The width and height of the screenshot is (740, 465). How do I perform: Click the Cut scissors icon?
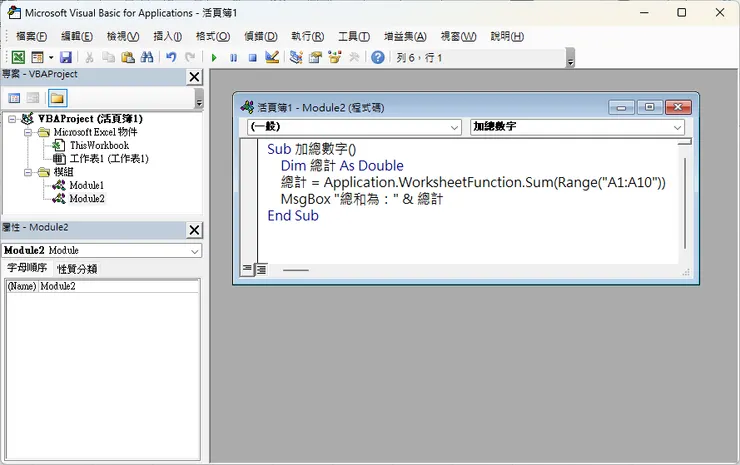tap(89, 58)
